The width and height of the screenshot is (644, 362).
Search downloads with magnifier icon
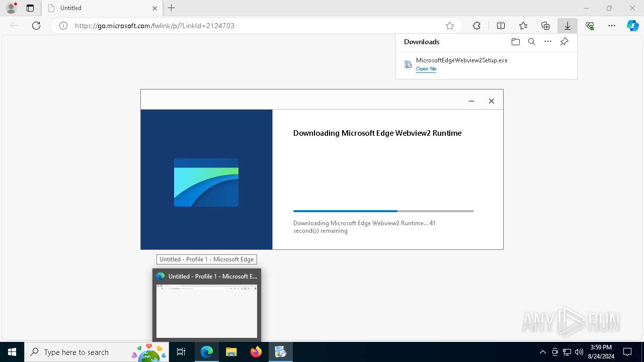coord(532,42)
